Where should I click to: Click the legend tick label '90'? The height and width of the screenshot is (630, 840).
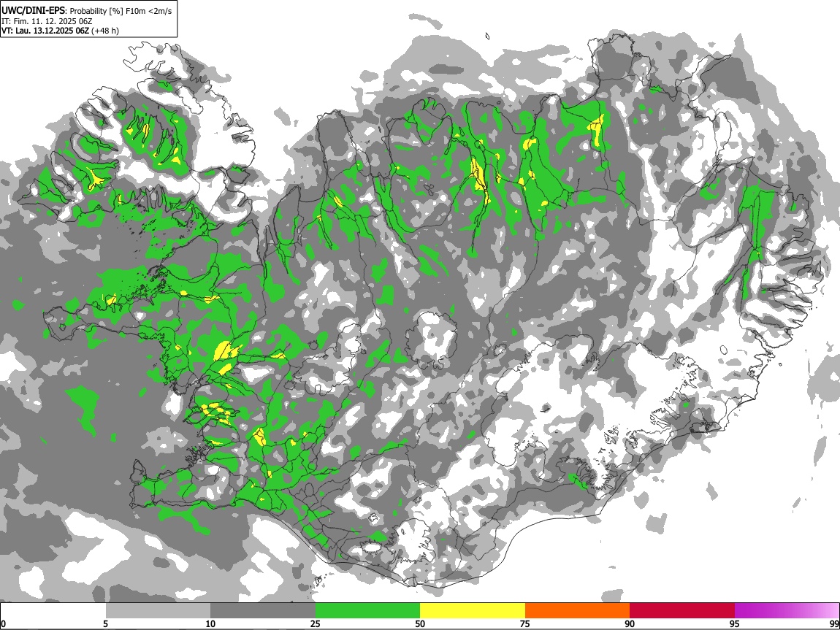(630, 623)
